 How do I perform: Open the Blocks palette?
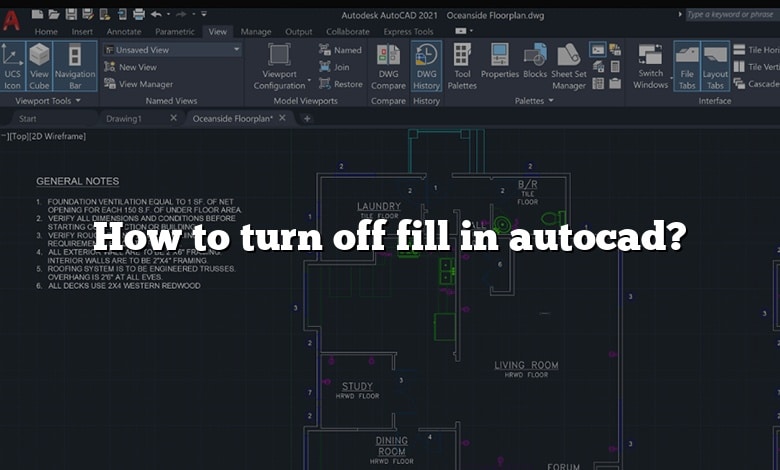(x=535, y=62)
